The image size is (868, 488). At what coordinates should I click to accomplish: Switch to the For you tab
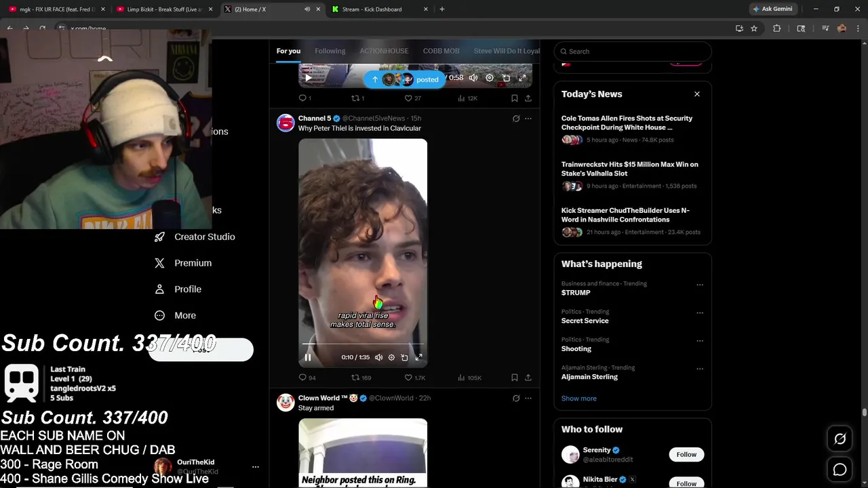[288, 51]
